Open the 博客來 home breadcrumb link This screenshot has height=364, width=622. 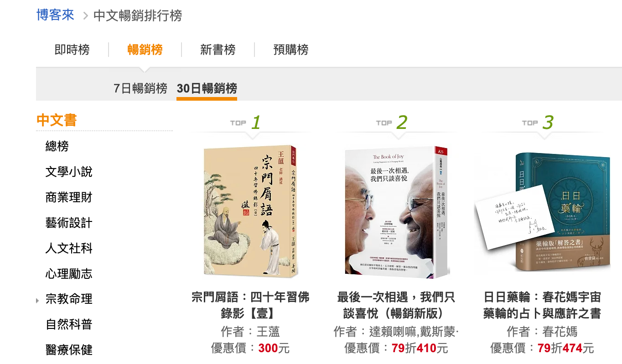[x=55, y=15]
